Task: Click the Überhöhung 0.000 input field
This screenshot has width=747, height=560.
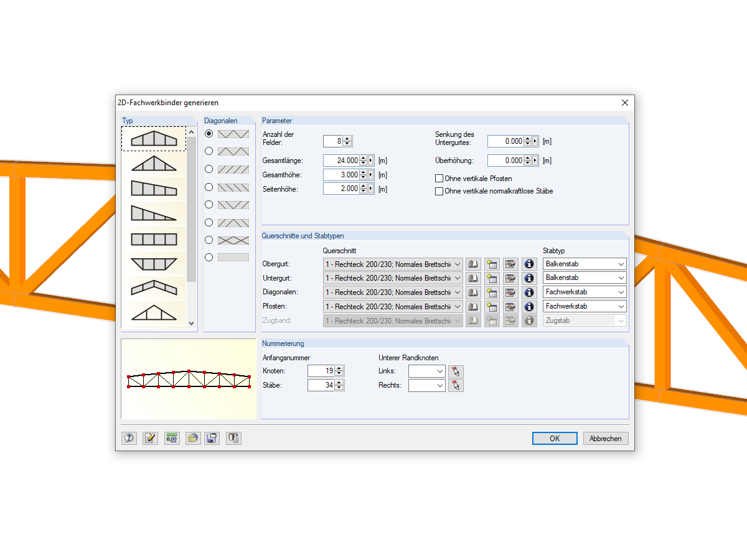Action: pyautogui.click(x=505, y=161)
